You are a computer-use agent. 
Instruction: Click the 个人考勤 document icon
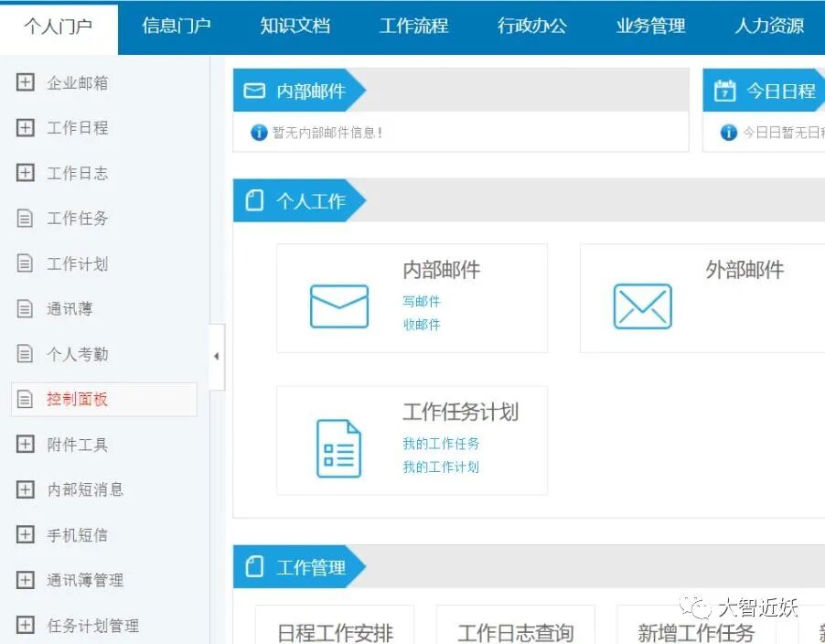click(25, 354)
